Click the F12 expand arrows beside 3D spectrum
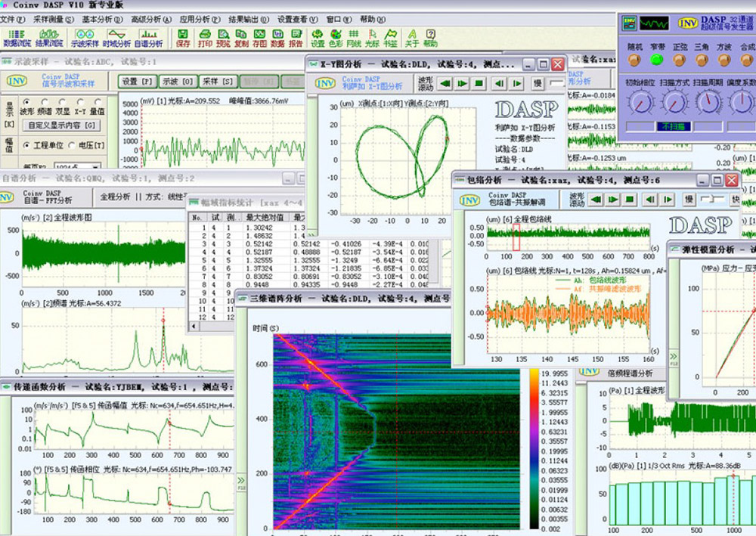This screenshot has width=756, height=536. [241, 482]
